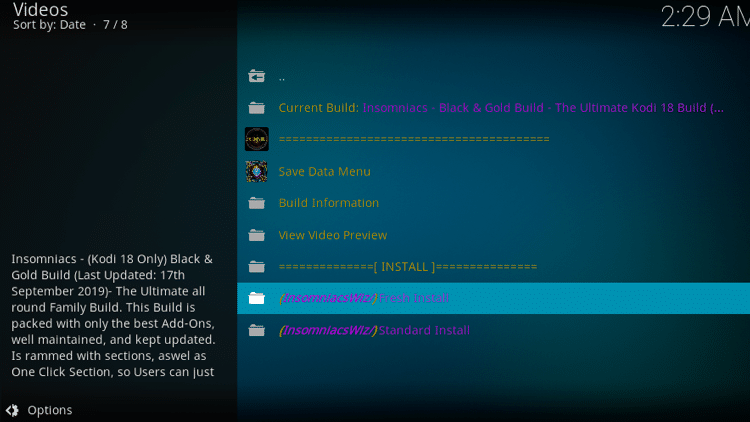This screenshot has height=422, width=750.
Task: Select the Build Information label
Action: [x=328, y=203]
